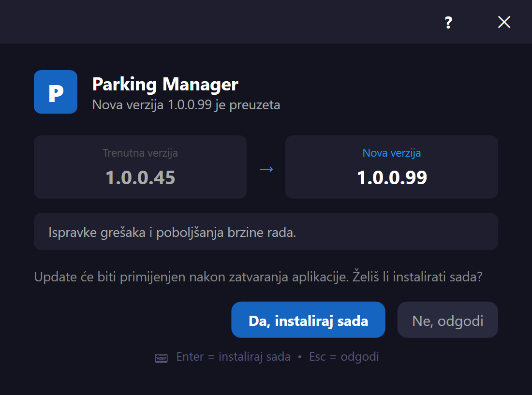Choose "Ne, odgodi" to postpone update
The image size is (532, 395).
[x=447, y=320]
